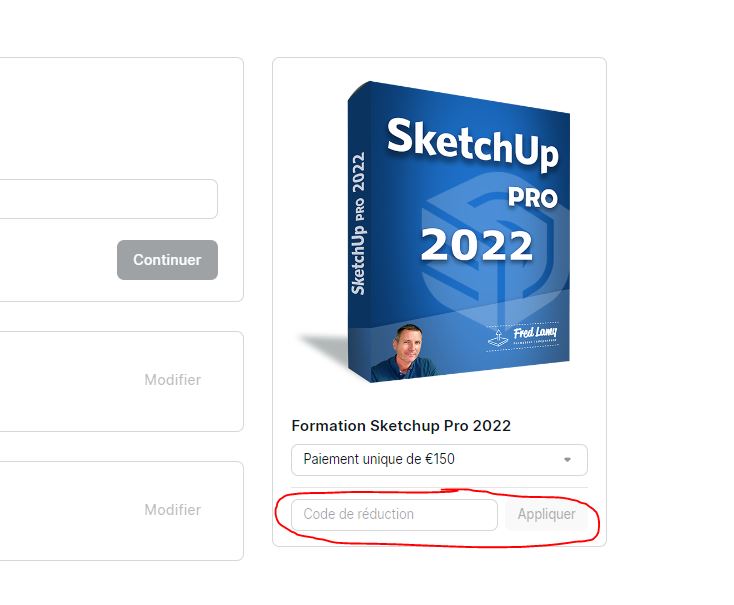
Task: Click the Continuer button
Action: click(x=167, y=260)
